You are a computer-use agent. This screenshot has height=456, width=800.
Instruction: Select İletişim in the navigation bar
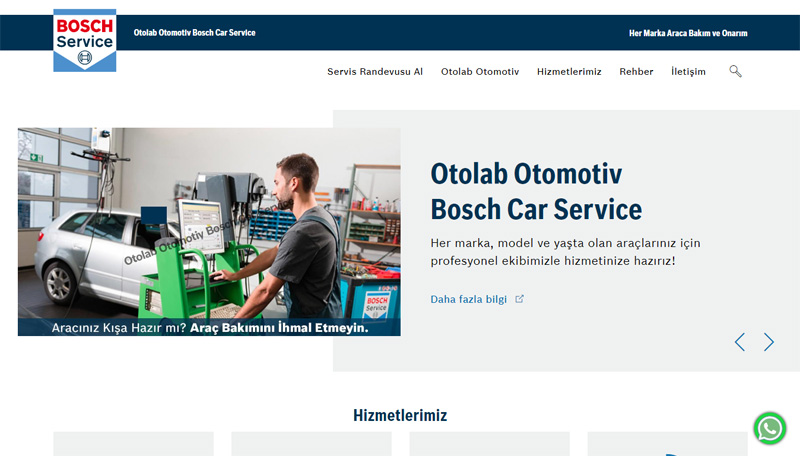coord(688,72)
